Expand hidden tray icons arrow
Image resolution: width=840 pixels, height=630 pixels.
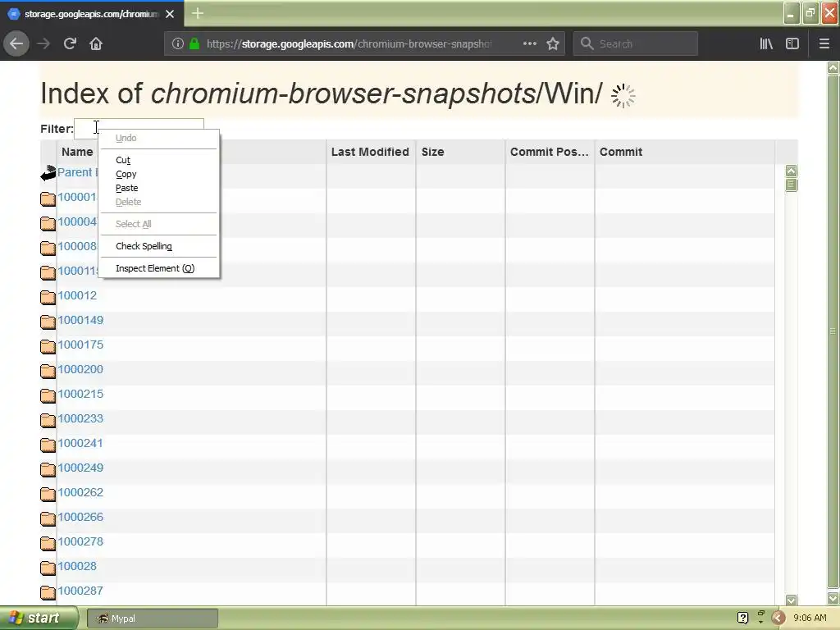coord(778,619)
